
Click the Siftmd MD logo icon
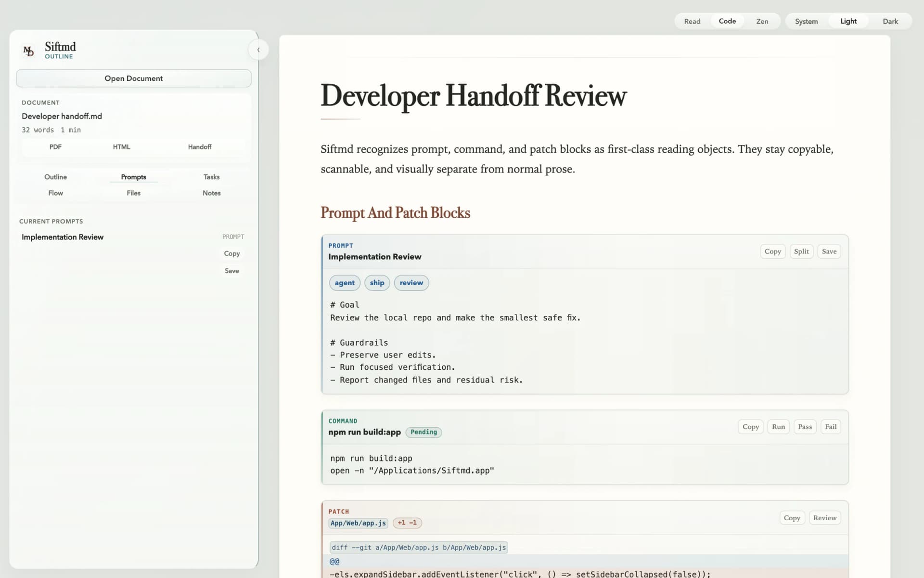point(29,51)
